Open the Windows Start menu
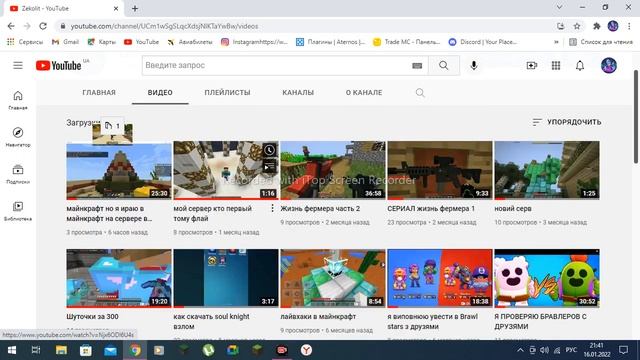Screen dimensions: 640x360 [x=11, y=350]
